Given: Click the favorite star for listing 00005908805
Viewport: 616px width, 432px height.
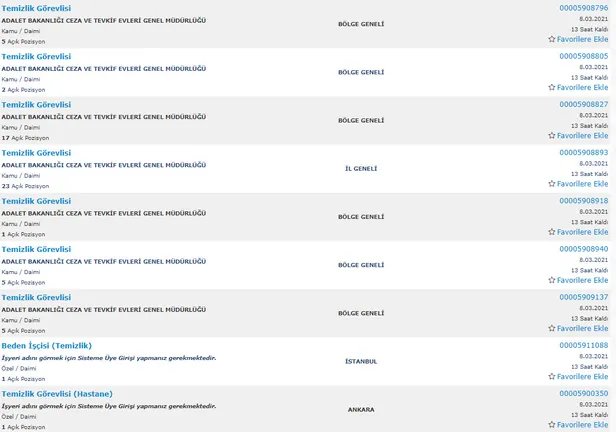Looking at the screenshot, I should [x=552, y=88].
